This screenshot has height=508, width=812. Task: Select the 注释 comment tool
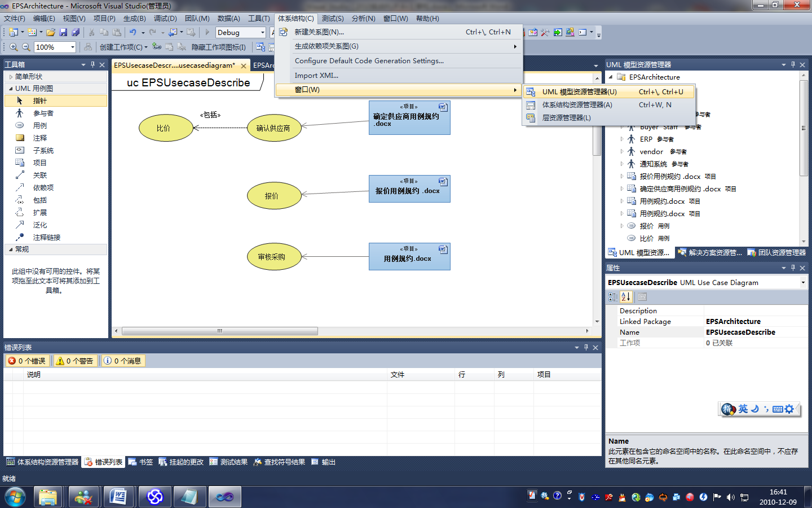55,138
